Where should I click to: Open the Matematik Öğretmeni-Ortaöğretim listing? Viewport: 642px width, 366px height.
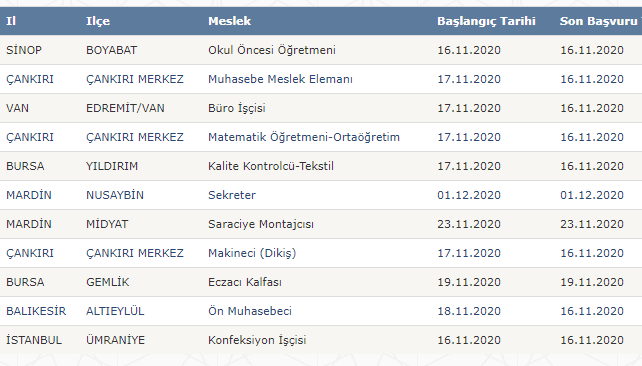303,137
